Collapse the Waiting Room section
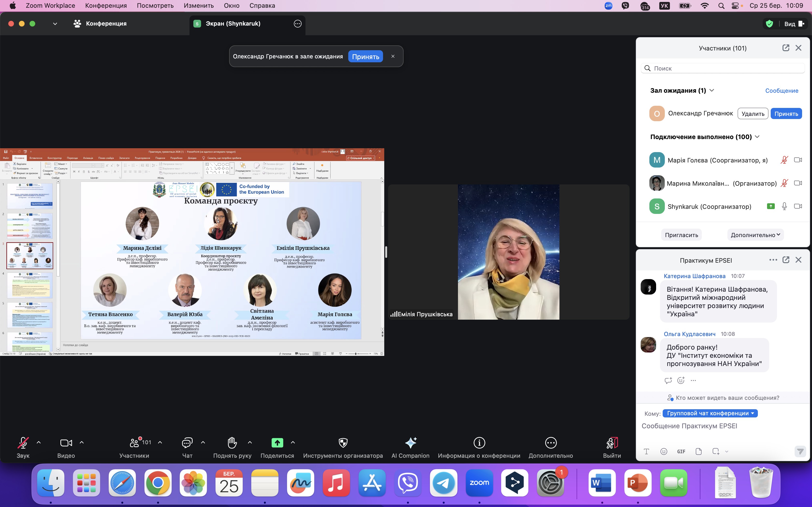This screenshot has width=812, height=507. pyautogui.click(x=712, y=91)
